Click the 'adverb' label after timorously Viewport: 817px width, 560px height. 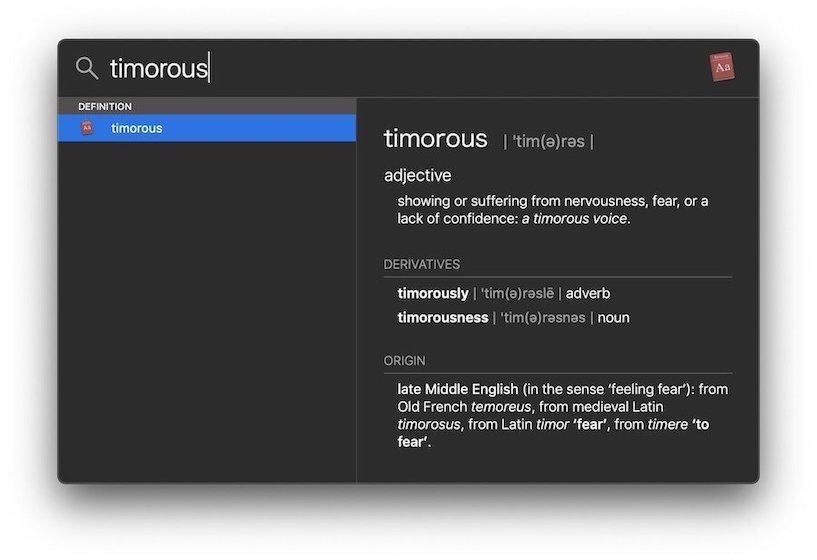click(588, 293)
